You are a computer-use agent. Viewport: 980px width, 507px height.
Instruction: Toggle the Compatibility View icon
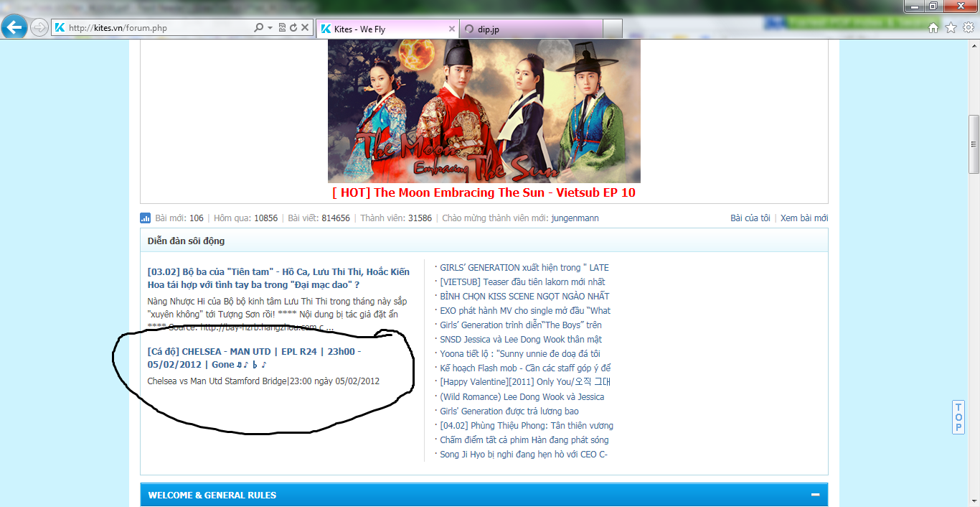click(x=282, y=28)
